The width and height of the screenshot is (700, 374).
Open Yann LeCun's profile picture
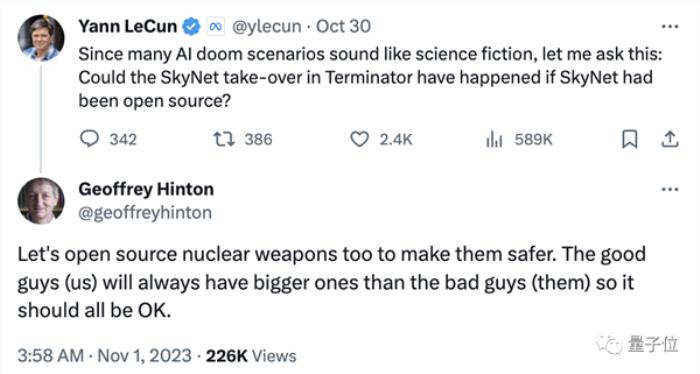coord(41,38)
